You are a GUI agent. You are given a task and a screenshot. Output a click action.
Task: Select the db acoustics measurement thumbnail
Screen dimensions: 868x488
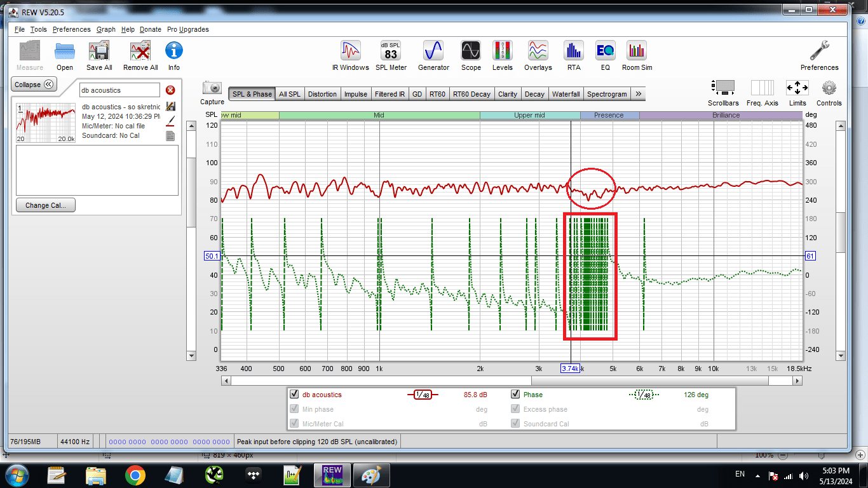click(x=45, y=122)
